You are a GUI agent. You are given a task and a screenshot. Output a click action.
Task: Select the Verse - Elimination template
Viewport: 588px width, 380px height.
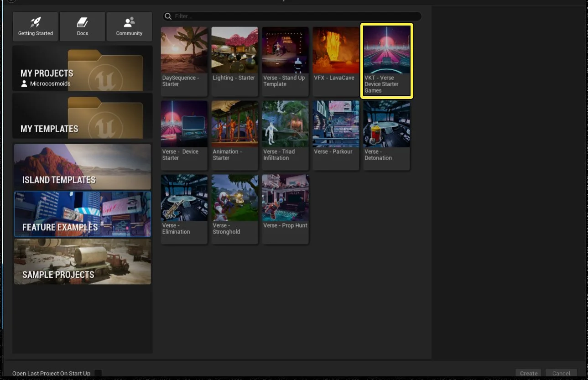(x=184, y=209)
